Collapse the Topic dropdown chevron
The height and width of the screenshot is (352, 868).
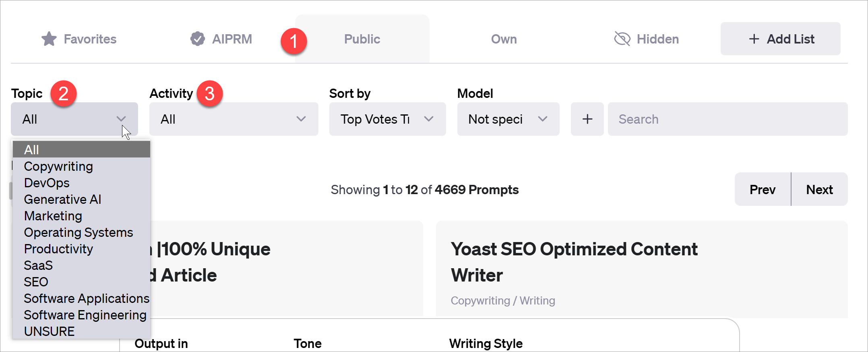pos(121,119)
